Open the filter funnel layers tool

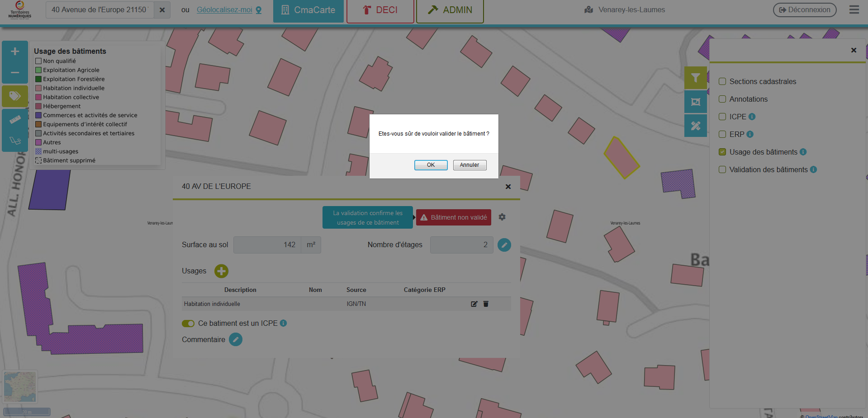click(x=695, y=78)
